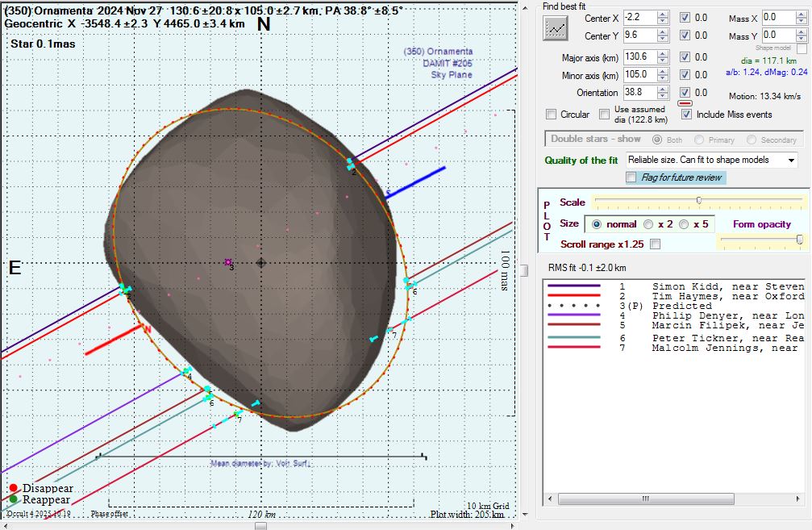Screen dimensions: 812x530
Task: Enable Use assumed dia checkbox
Action: [x=604, y=115]
